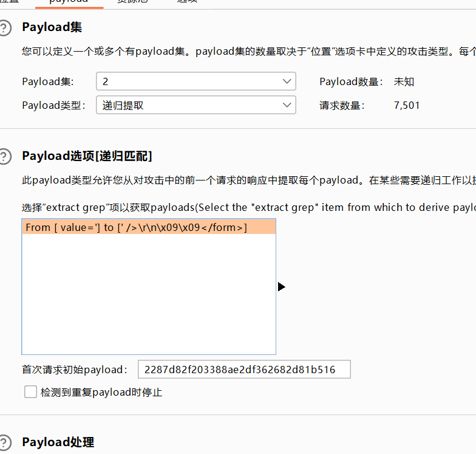
Task: Click the Payload处理 section heading
Action: tap(58, 442)
